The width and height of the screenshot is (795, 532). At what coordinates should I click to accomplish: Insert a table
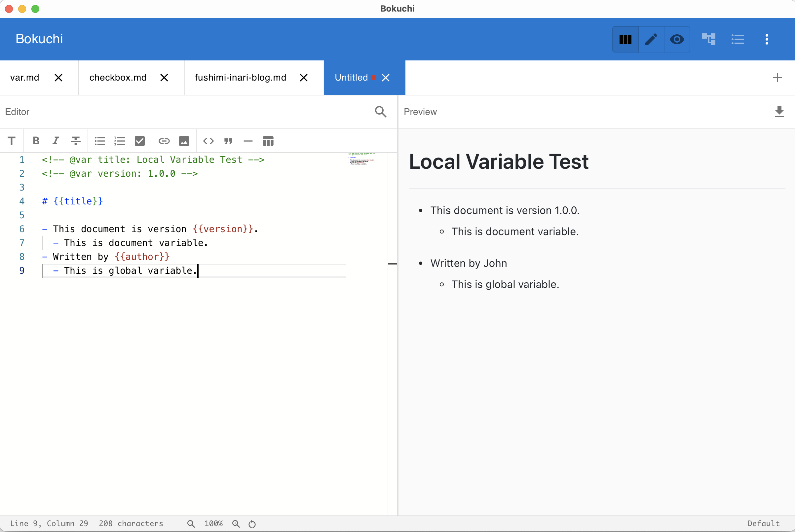coord(268,141)
